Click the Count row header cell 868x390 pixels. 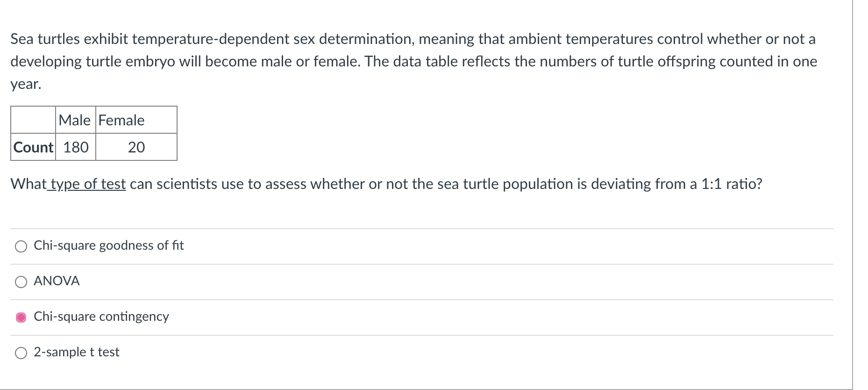(x=33, y=147)
